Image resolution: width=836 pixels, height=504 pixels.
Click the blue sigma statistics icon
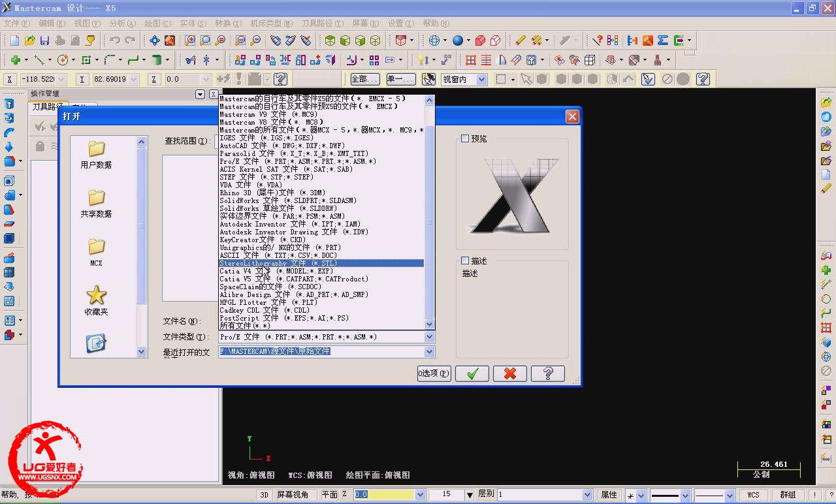(x=663, y=40)
